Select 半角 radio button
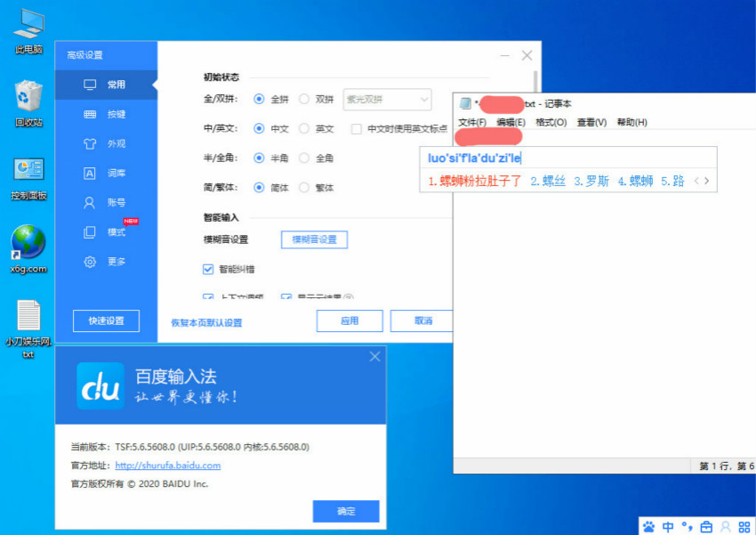756x535 pixels. tap(259, 158)
